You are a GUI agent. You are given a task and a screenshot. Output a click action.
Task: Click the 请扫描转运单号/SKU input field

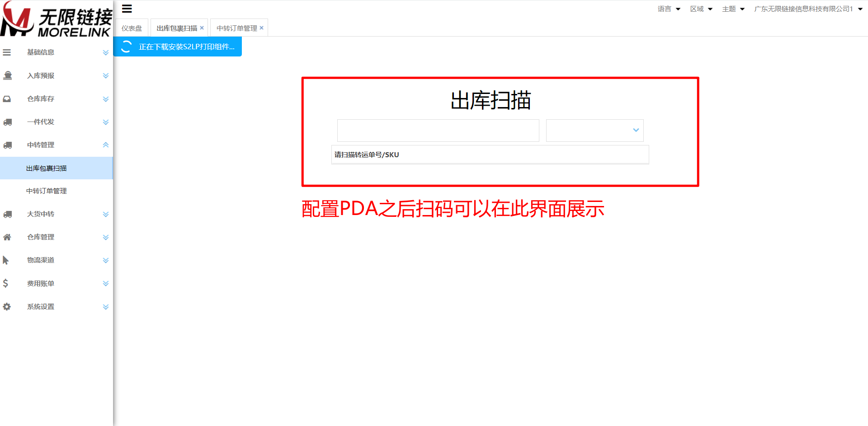[x=490, y=154]
